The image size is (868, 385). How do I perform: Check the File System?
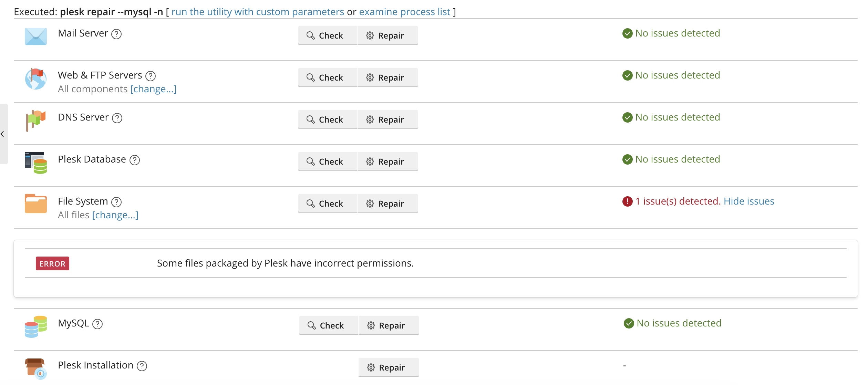(x=328, y=204)
